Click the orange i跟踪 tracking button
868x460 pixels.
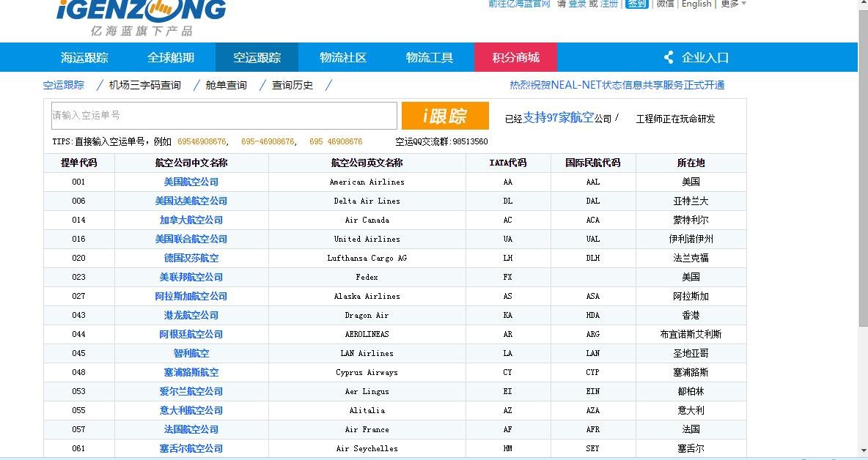click(x=450, y=115)
